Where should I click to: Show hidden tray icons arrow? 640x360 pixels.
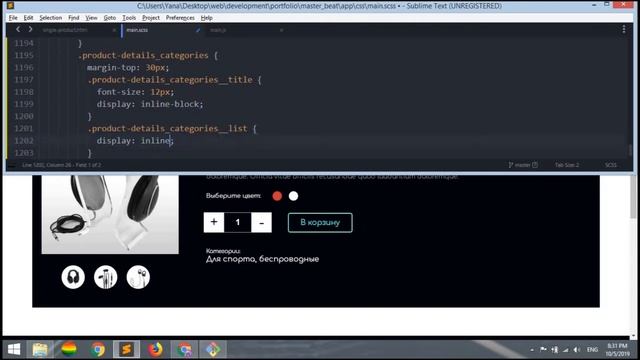(x=532, y=350)
